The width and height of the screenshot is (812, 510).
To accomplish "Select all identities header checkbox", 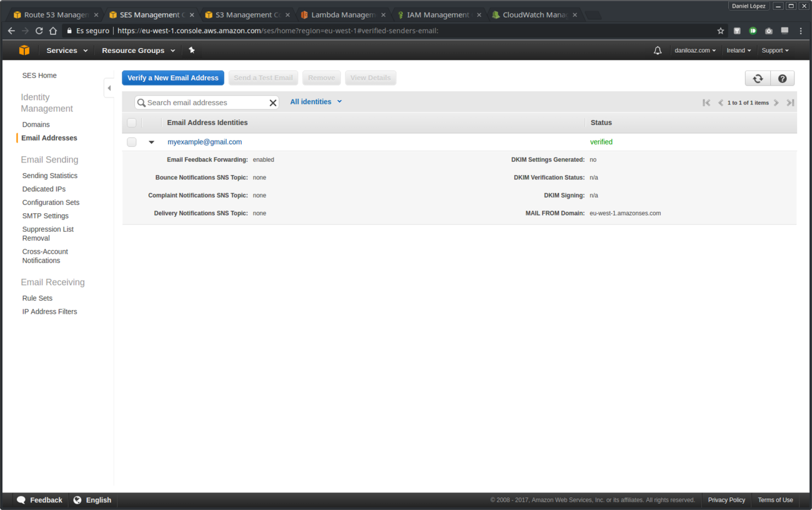I will coord(132,122).
